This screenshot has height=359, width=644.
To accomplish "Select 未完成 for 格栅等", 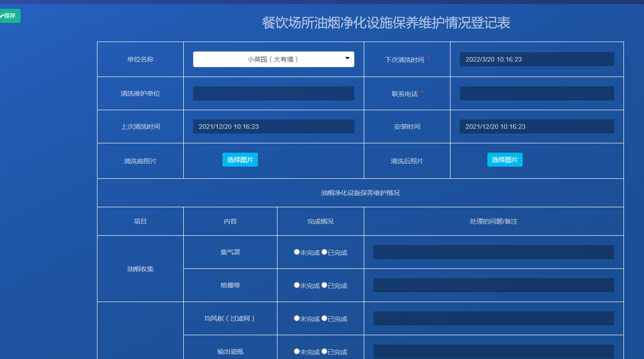I will pos(297,285).
